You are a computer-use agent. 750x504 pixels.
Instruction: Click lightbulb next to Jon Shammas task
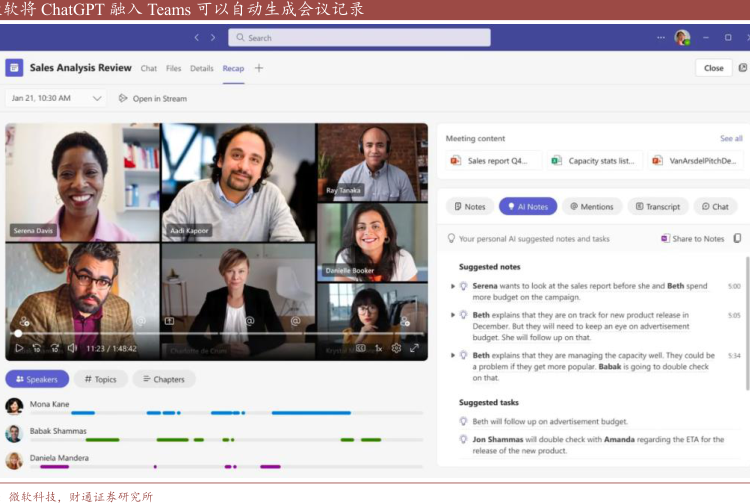463,439
